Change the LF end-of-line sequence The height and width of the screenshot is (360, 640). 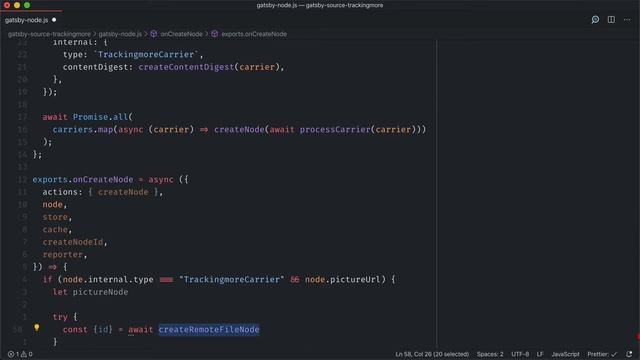(540, 354)
